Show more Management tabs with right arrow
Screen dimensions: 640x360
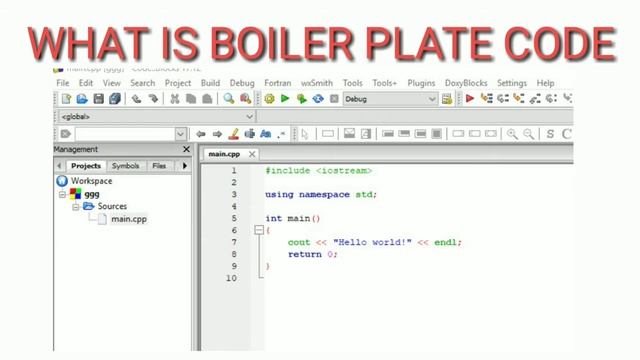pos(184,166)
